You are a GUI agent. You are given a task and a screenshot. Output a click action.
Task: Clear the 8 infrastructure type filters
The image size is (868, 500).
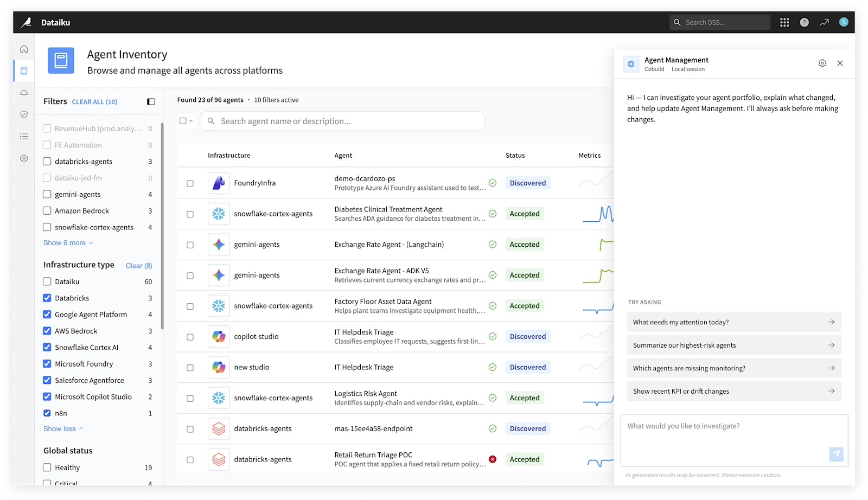point(139,266)
